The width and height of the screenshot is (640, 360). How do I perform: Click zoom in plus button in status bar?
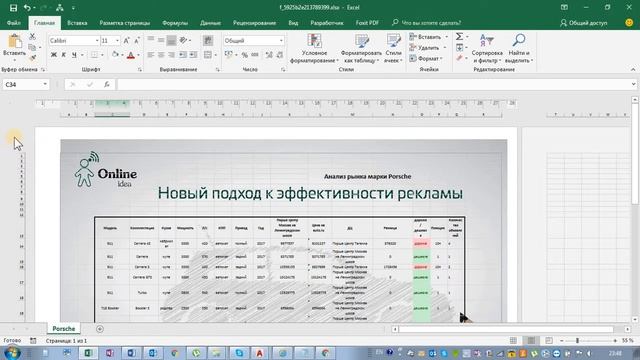point(615,340)
